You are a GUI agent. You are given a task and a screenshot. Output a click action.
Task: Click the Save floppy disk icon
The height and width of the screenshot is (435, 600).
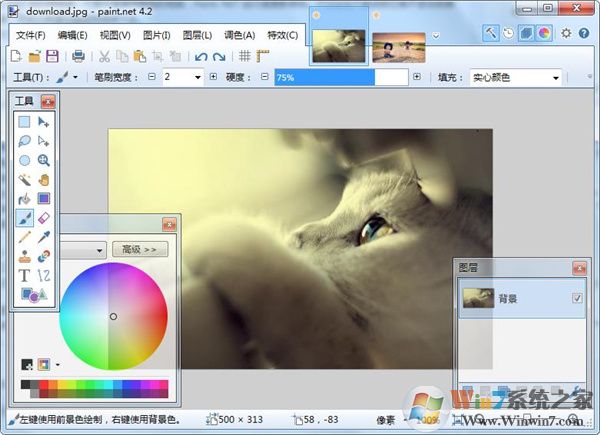coord(52,56)
